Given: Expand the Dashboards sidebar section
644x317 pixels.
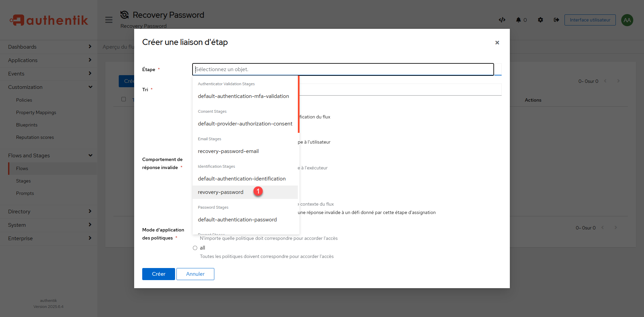Looking at the screenshot, I should [x=49, y=47].
